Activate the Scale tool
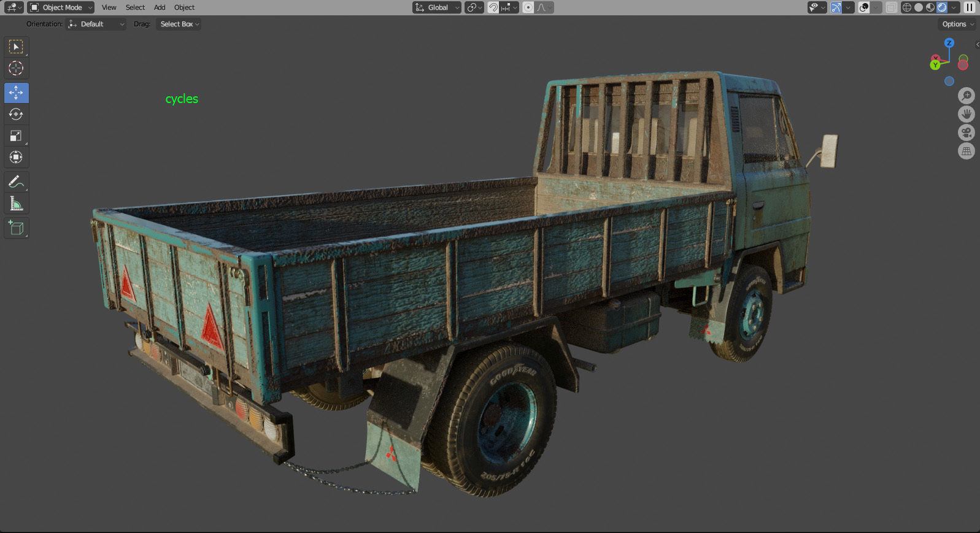980x533 pixels. pos(16,136)
